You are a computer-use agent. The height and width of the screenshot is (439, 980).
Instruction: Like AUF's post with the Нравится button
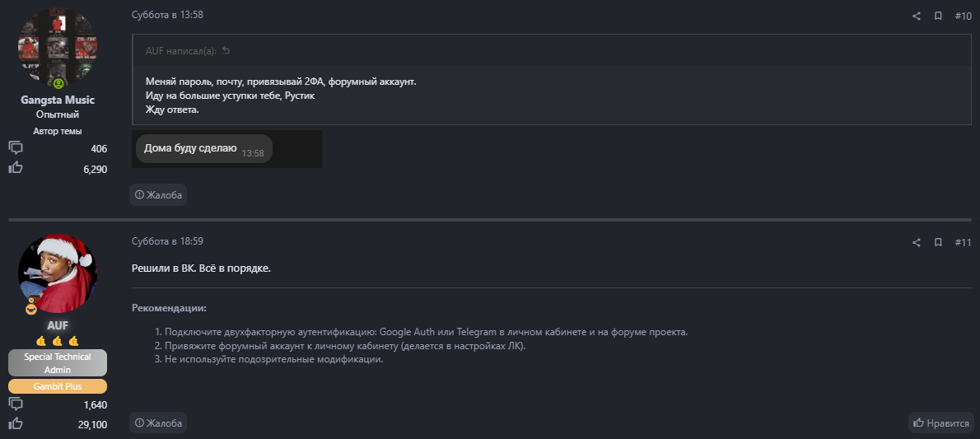pyautogui.click(x=940, y=423)
